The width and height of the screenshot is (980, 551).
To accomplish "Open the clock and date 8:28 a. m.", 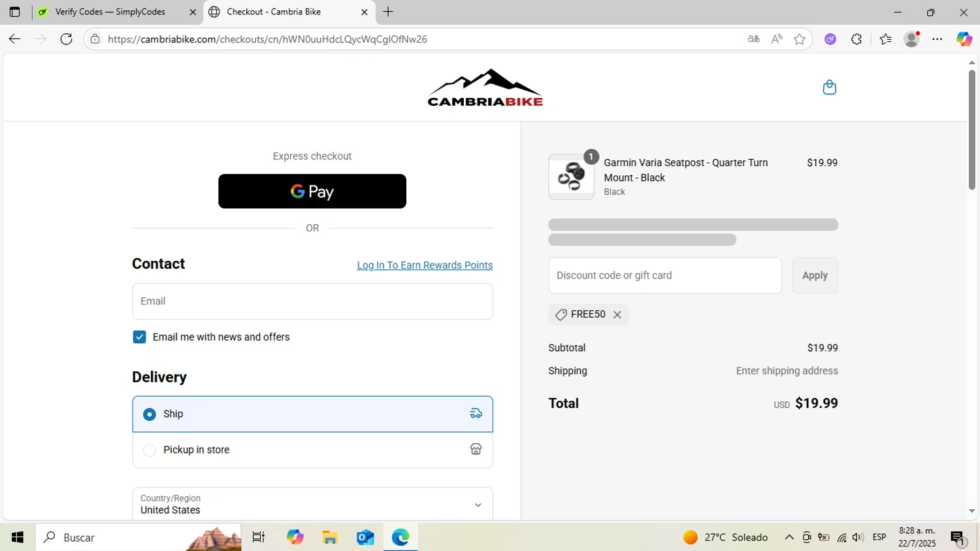I will [x=917, y=537].
